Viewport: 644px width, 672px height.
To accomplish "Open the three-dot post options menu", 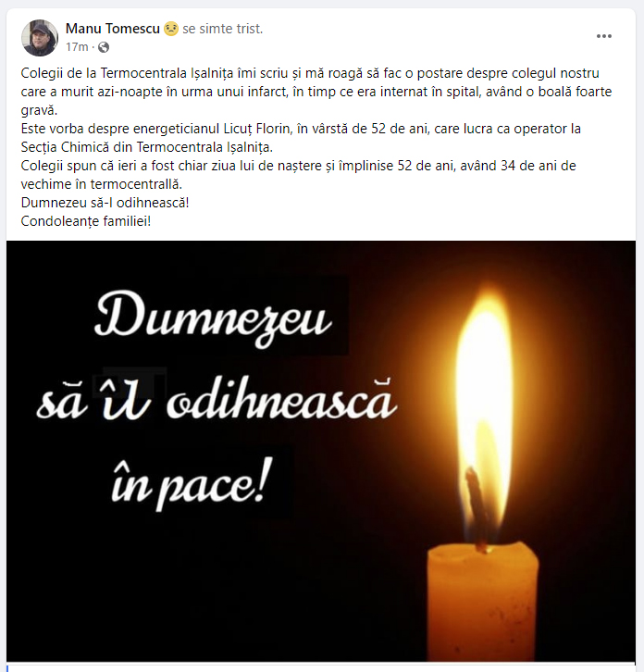I will click(x=603, y=36).
